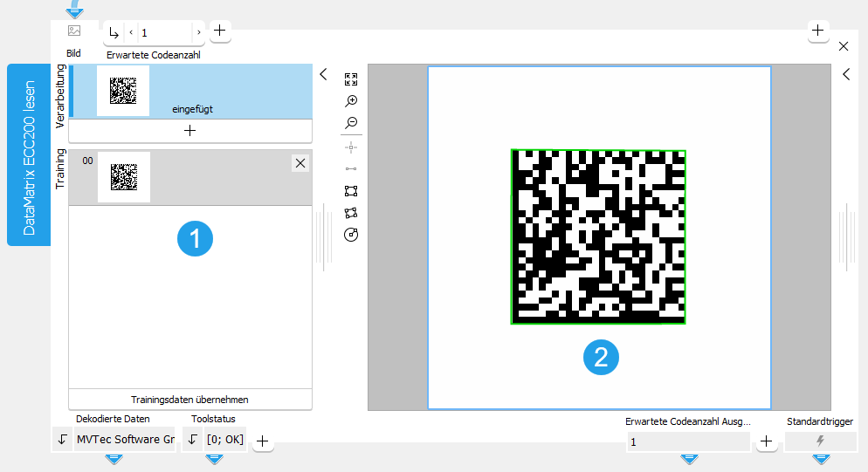The image size is (868, 472).
Task: Zoom in using the magnifier plus icon
Action: [351, 101]
